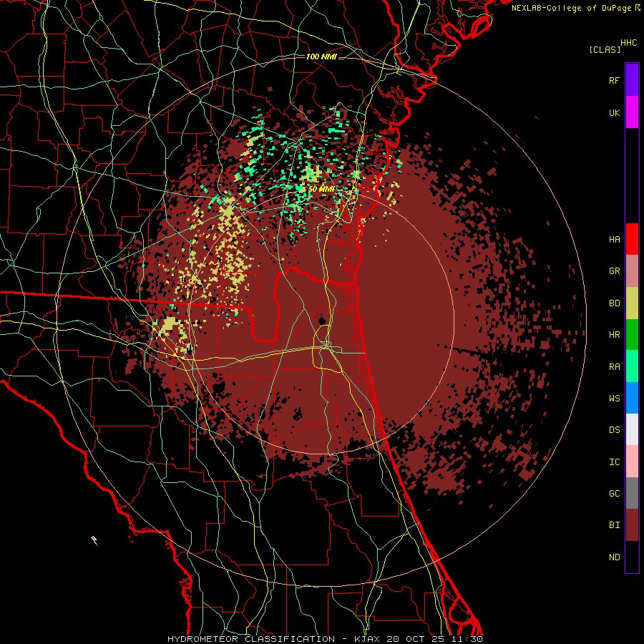The width and height of the screenshot is (644, 644).
Task: Click the 'IC' legend label
Action: [614, 462]
